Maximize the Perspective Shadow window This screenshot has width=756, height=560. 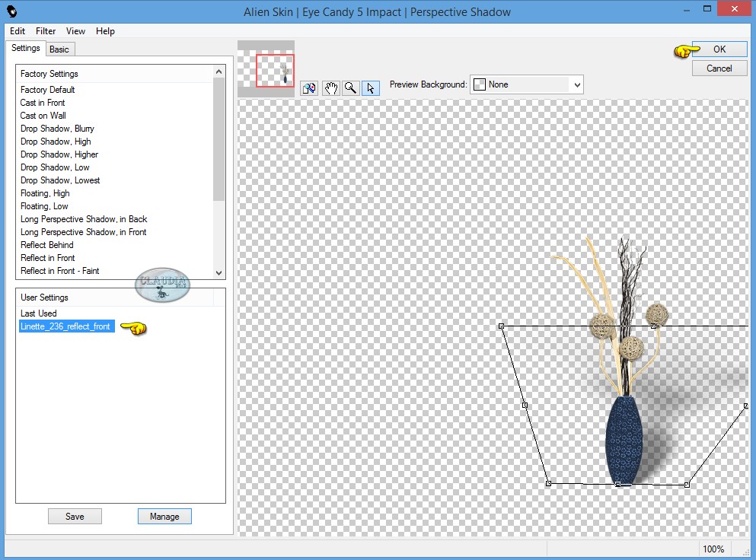[x=707, y=9]
